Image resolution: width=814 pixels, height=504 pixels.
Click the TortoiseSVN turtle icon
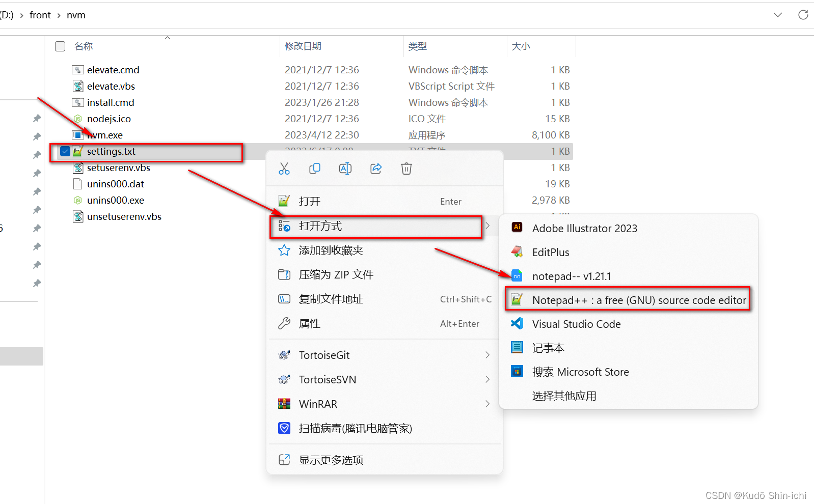[x=284, y=379]
